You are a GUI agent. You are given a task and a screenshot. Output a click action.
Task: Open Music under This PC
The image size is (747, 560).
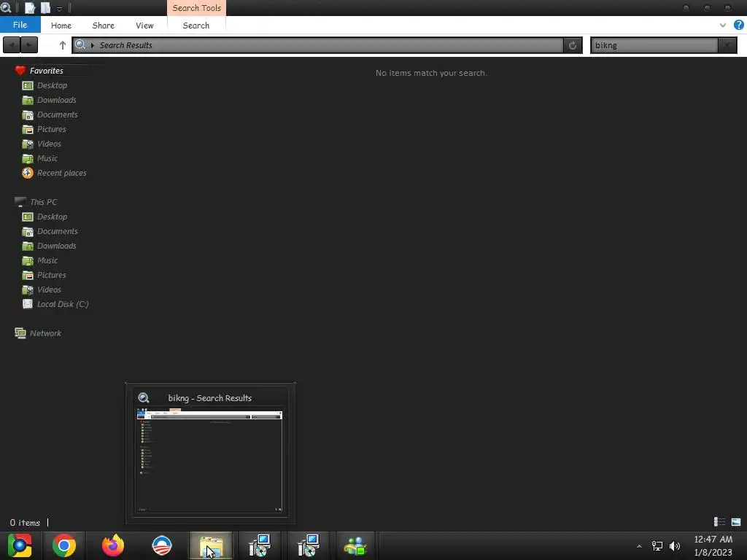click(47, 260)
